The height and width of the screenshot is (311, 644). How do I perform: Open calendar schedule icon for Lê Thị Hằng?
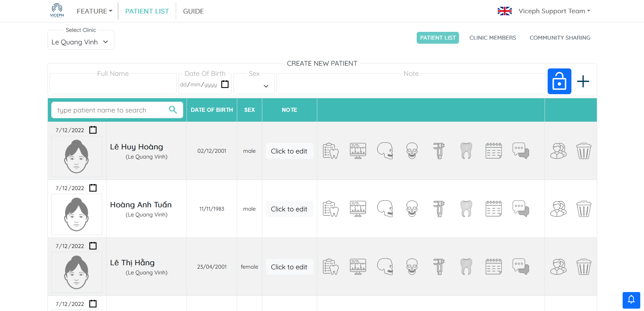(494, 267)
